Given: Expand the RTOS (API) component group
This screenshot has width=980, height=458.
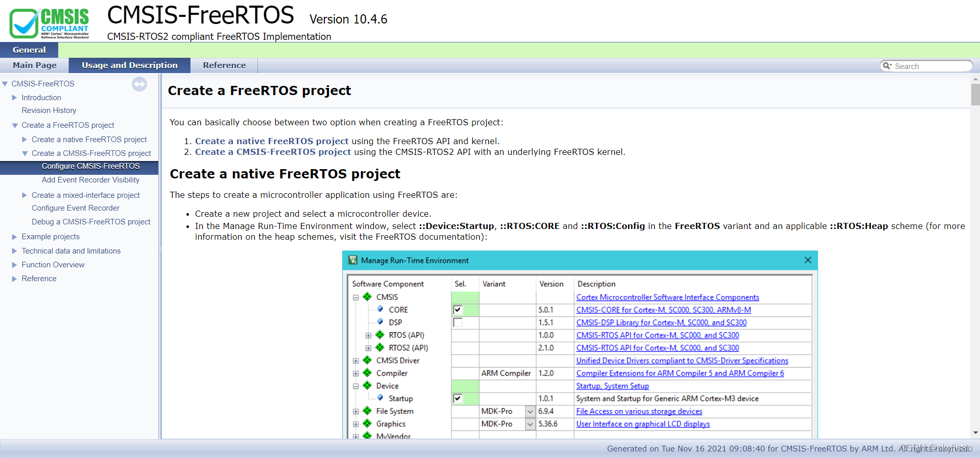Looking at the screenshot, I should tap(368, 335).
